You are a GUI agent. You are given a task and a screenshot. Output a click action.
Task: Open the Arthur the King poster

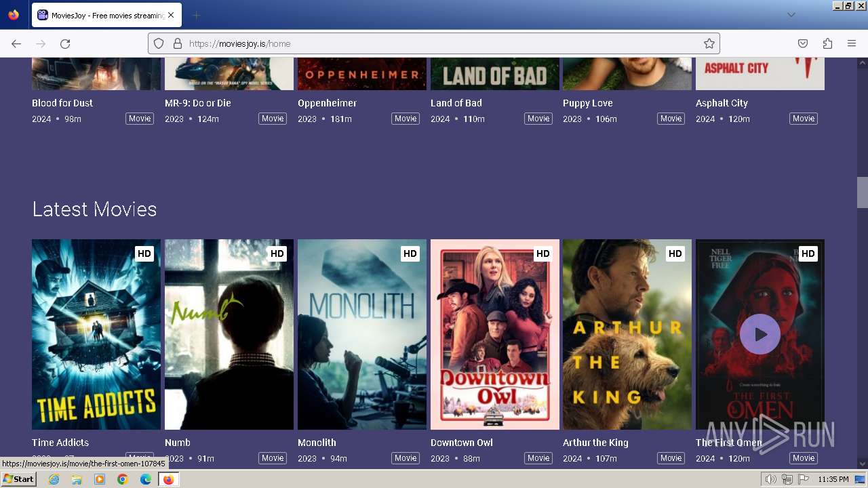(627, 334)
